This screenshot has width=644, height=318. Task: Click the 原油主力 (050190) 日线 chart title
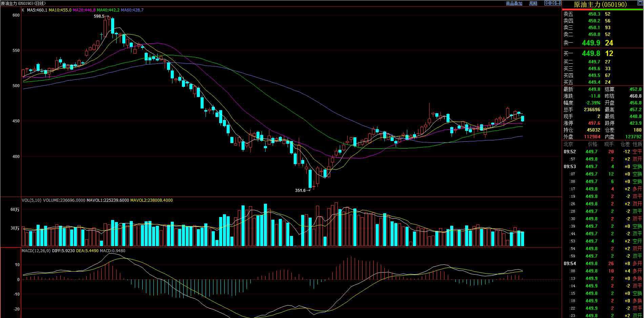[x=23, y=3]
